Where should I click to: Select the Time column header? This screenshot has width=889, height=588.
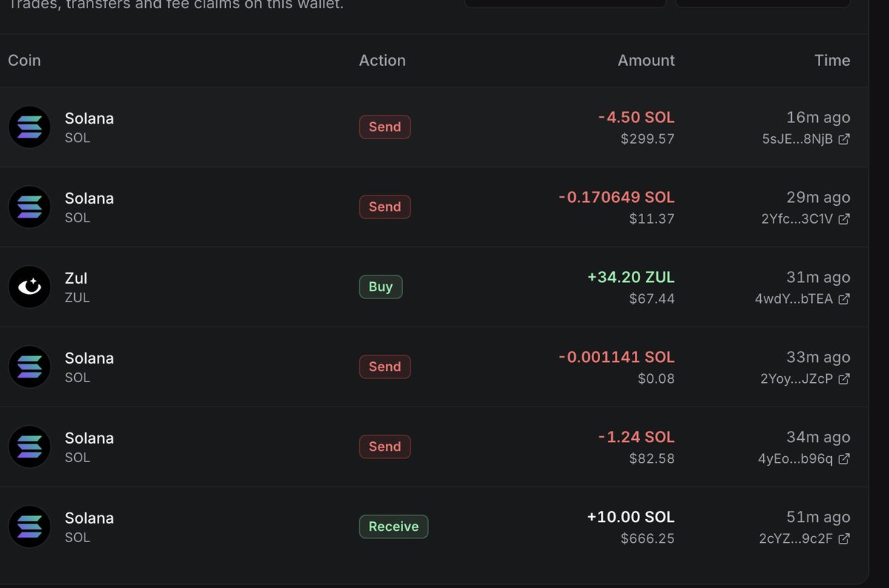click(x=832, y=61)
